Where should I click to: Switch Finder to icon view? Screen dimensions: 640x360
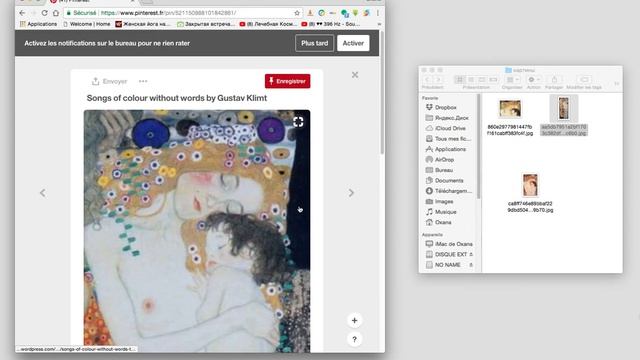coord(460,80)
